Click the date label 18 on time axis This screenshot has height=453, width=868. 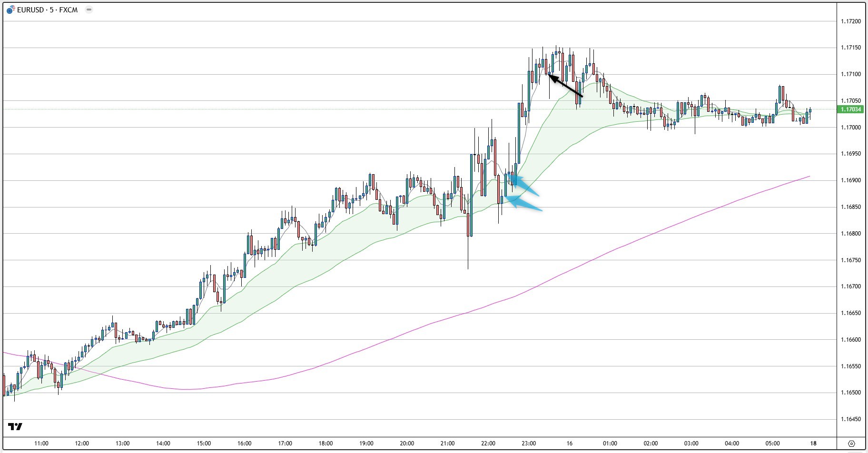[813, 443]
